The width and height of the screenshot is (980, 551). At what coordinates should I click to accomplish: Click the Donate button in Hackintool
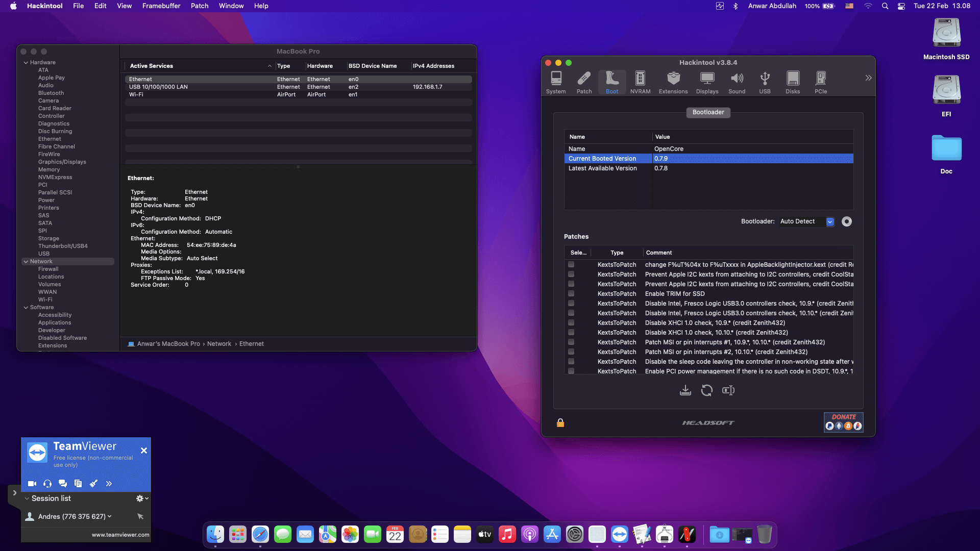(844, 422)
